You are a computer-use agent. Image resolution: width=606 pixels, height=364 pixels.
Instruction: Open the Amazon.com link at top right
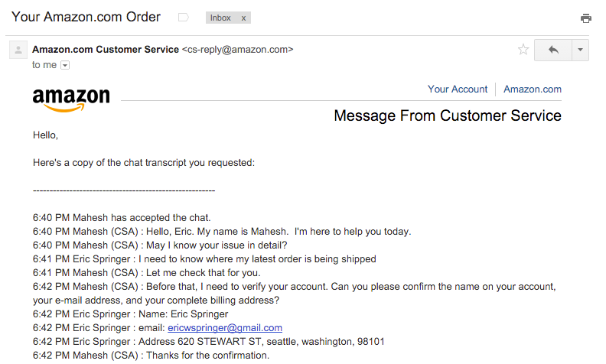click(533, 89)
